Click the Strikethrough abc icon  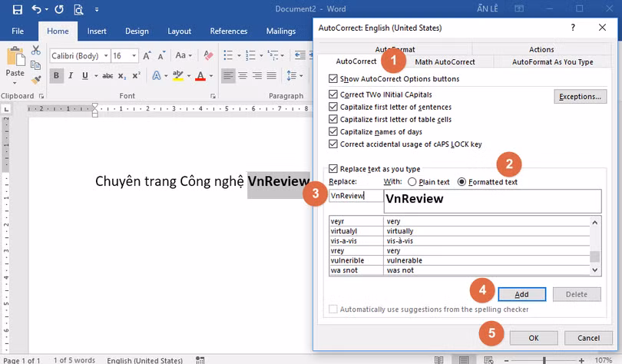pos(108,76)
